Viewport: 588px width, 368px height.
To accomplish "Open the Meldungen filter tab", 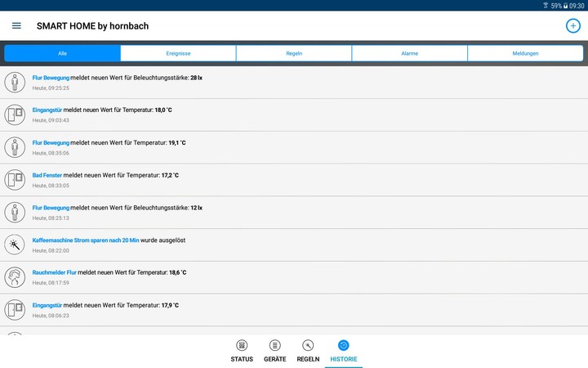I will (x=525, y=53).
